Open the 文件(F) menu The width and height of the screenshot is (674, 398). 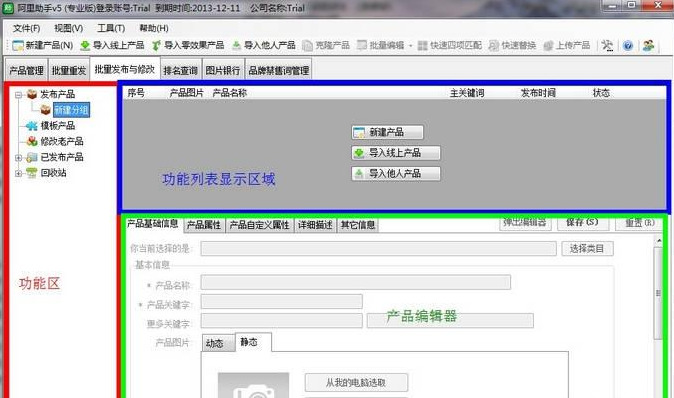[x=26, y=28]
